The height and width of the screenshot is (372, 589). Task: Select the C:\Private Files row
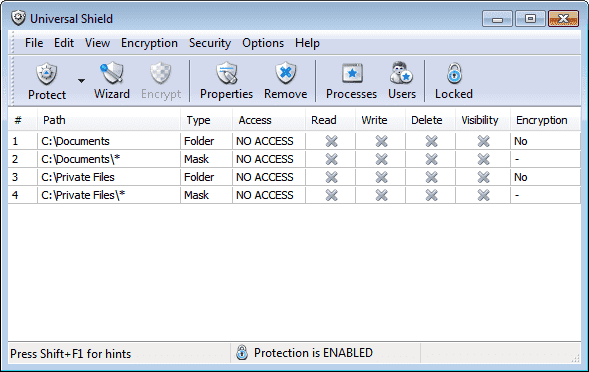pyautogui.click(x=294, y=177)
